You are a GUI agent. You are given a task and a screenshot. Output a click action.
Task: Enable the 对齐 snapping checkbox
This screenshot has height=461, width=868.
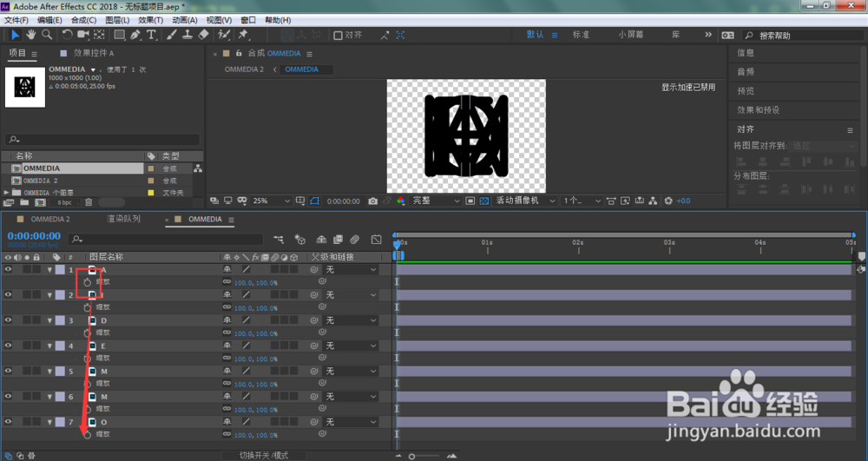tap(338, 36)
